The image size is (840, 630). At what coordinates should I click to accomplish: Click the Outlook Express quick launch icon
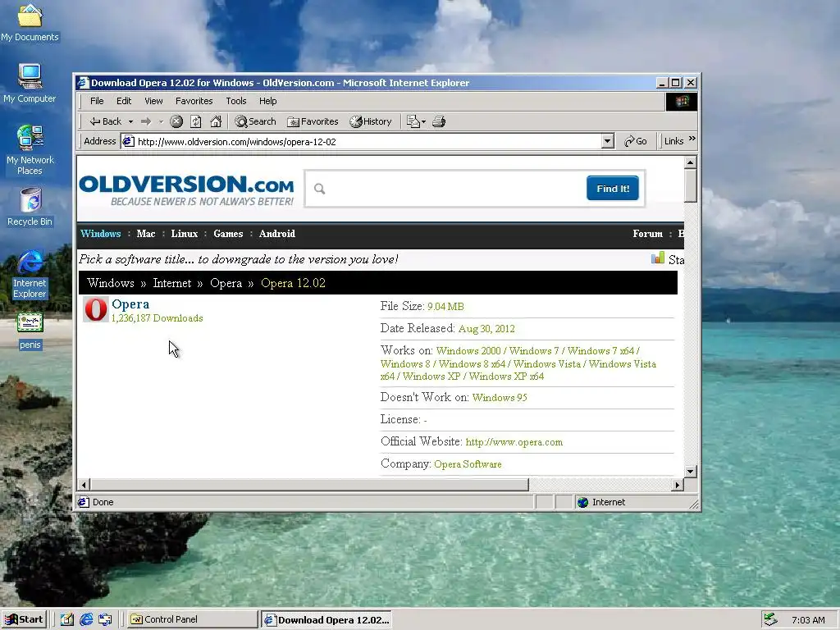[105, 619]
